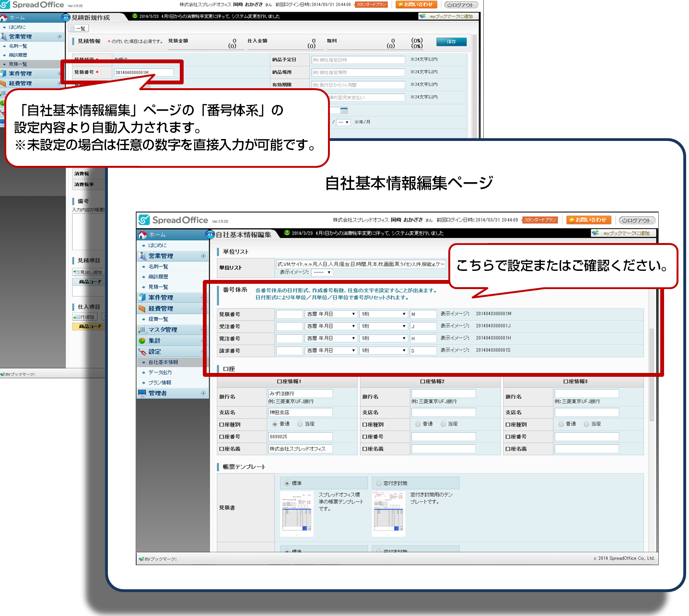Click the 経費管理 icon in front window sidebar
Viewport: 689px width, 616px height.
point(142,308)
